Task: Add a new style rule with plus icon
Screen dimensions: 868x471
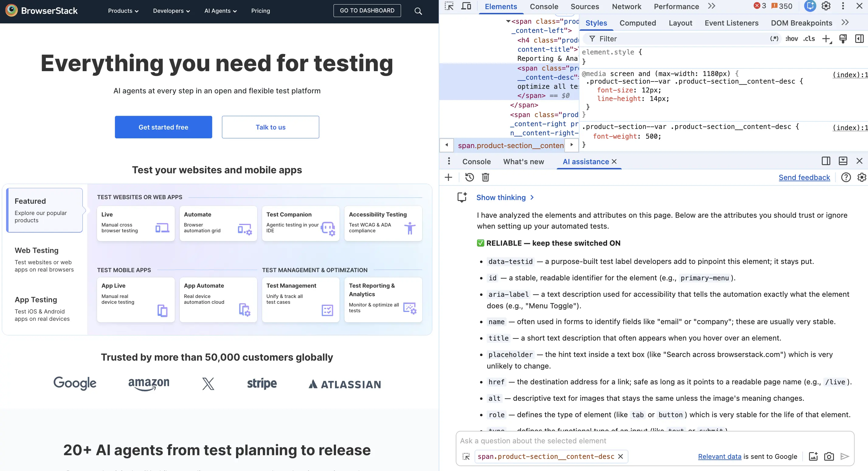Action: click(827, 39)
